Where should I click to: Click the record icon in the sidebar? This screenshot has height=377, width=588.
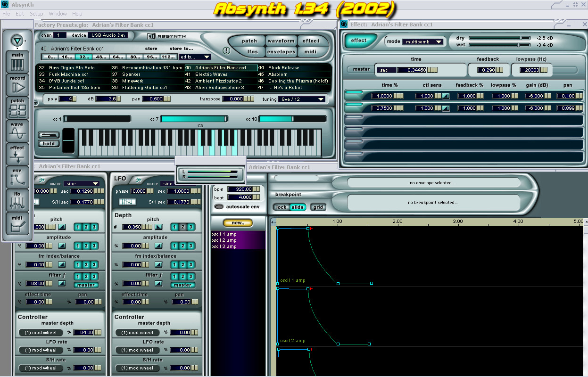(17, 85)
